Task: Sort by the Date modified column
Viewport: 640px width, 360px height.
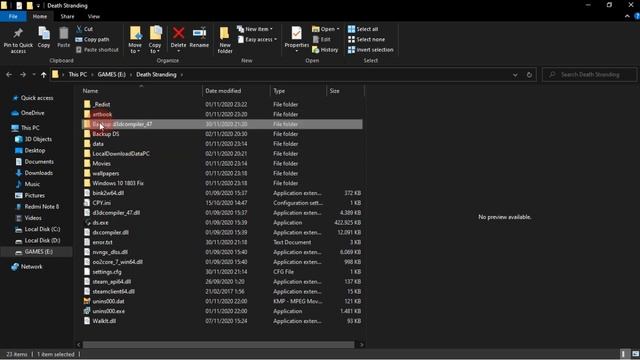Action: (236, 91)
